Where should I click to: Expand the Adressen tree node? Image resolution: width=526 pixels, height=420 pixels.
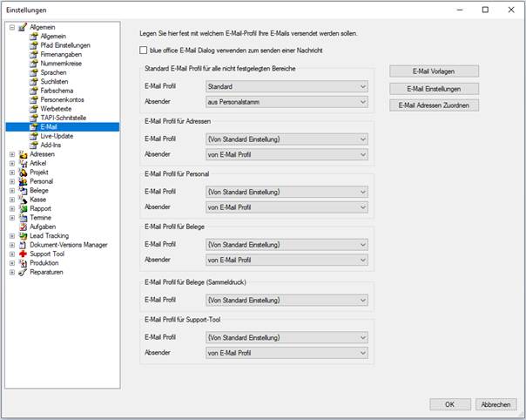coord(12,154)
